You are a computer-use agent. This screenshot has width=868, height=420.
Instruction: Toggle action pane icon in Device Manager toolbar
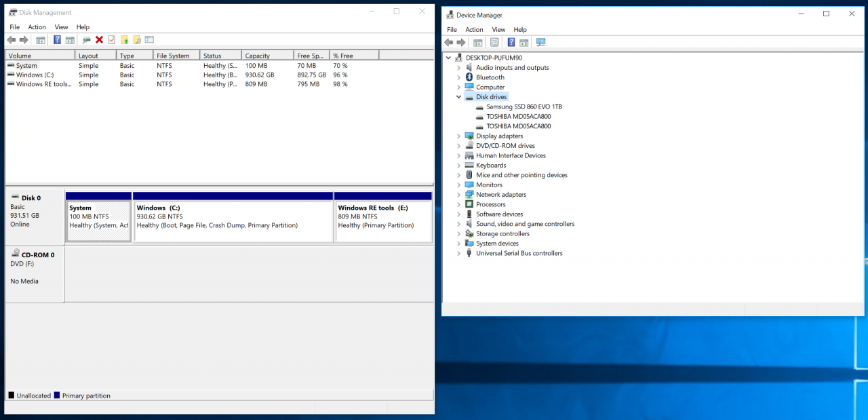(x=524, y=42)
